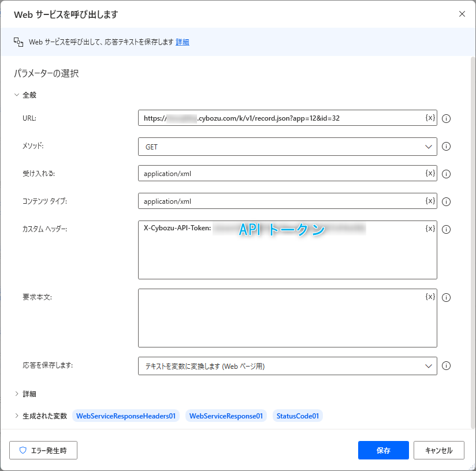
Task: Insert variable into the URL field
Action: 430,118
